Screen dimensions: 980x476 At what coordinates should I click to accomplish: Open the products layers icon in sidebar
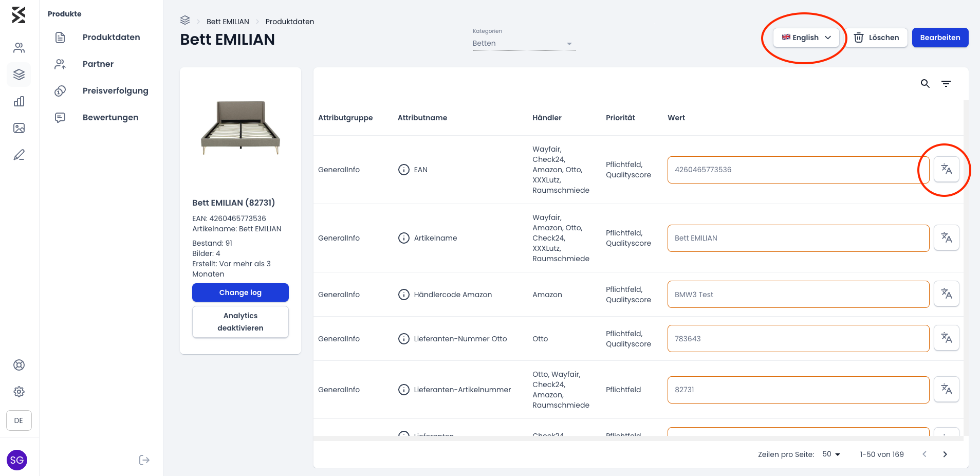(x=19, y=75)
